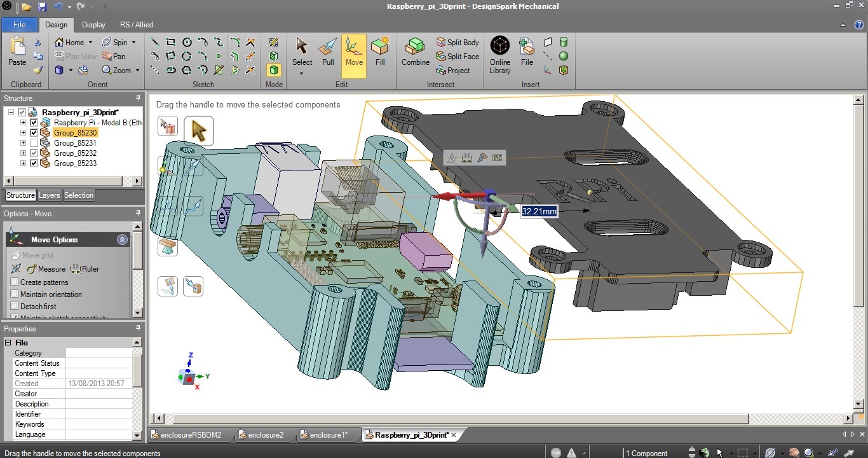Enable the Create patterns checkbox
The image size is (868, 458).
[x=15, y=282]
